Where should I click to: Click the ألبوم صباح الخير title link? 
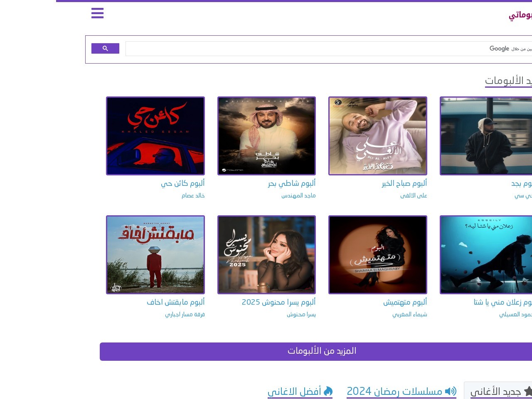404,183
